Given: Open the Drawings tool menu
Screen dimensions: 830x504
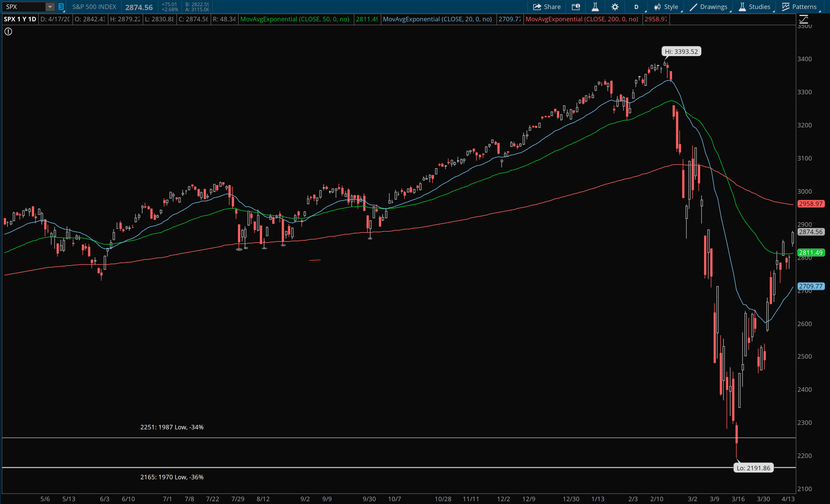Looking at the screenshot, I should tap(708, 7).
